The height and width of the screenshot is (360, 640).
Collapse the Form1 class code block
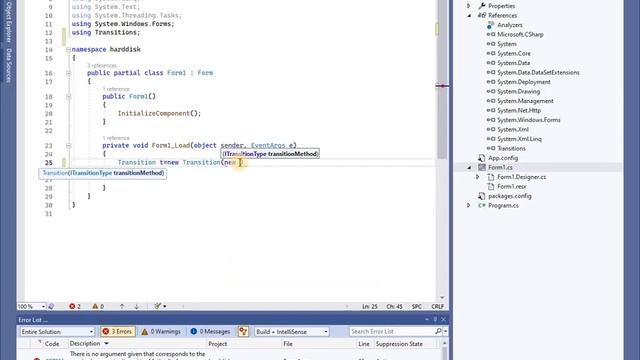click(x=68, y=73)
